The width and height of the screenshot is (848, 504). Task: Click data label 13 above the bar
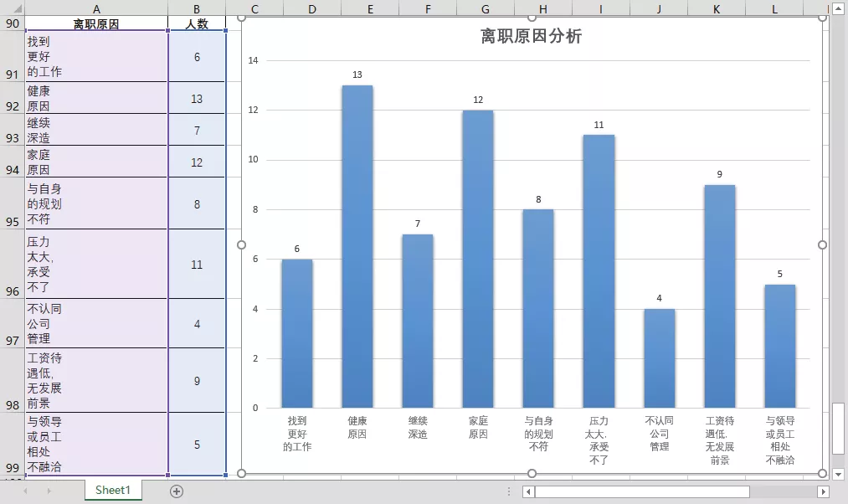(357, 75)
